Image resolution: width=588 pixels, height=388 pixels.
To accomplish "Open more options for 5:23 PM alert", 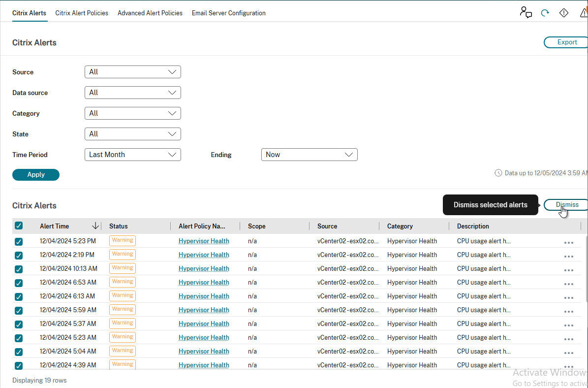I will point(568,243).
